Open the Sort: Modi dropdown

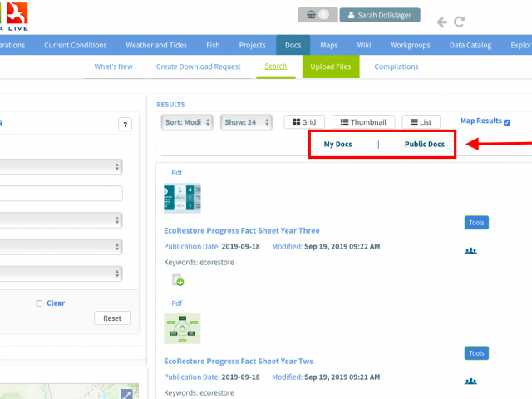click(x=187, y=122)
